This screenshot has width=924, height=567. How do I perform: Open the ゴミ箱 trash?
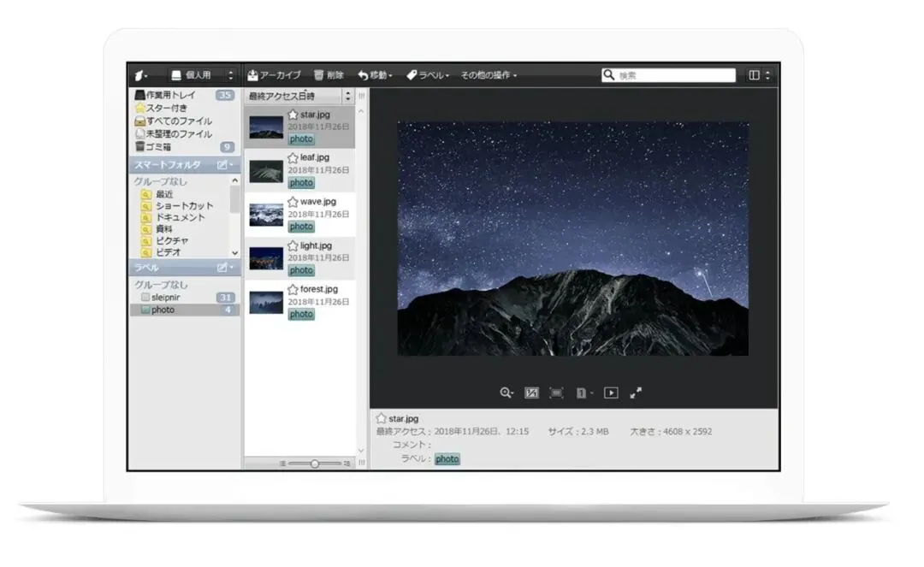pyautogui.click(x=184, y=147)
